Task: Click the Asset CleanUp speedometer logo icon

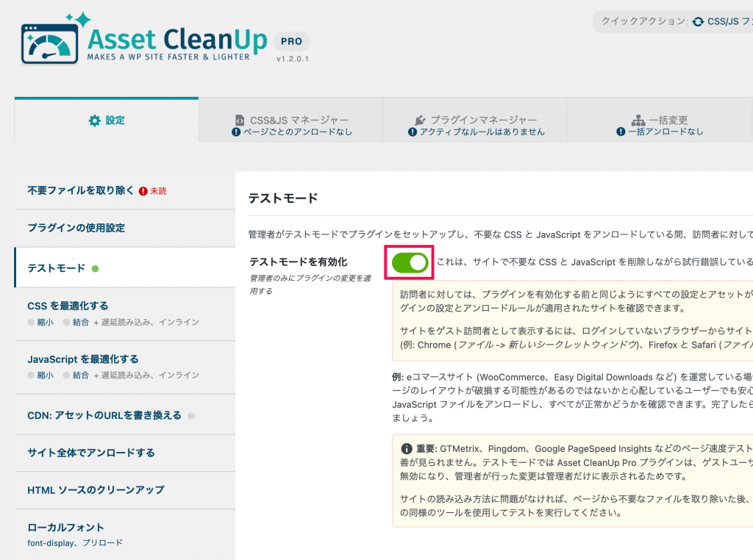Action: click(50, 42)
